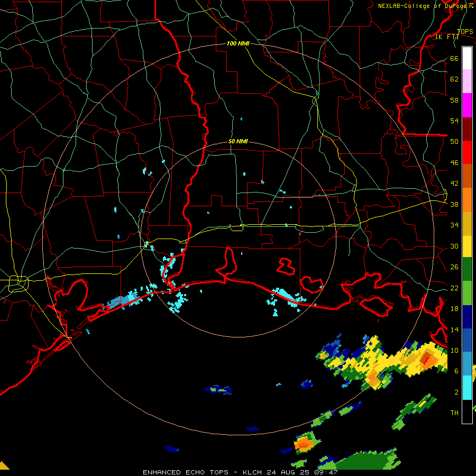This screenshot has width=476, height=476.
Task: Click the NEXLAB-College of DuPage credit
Action: [426, 6]
